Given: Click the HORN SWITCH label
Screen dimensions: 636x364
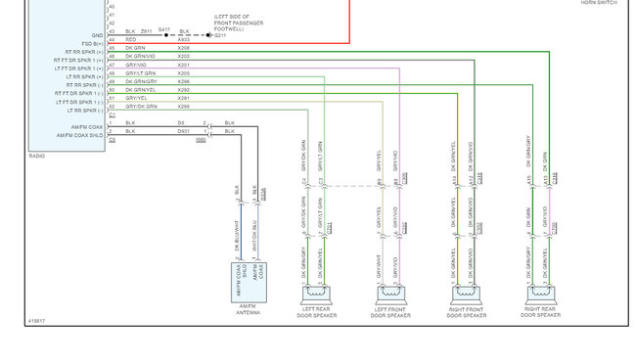Looking at the screenshot, I should [x=599, y=2].
